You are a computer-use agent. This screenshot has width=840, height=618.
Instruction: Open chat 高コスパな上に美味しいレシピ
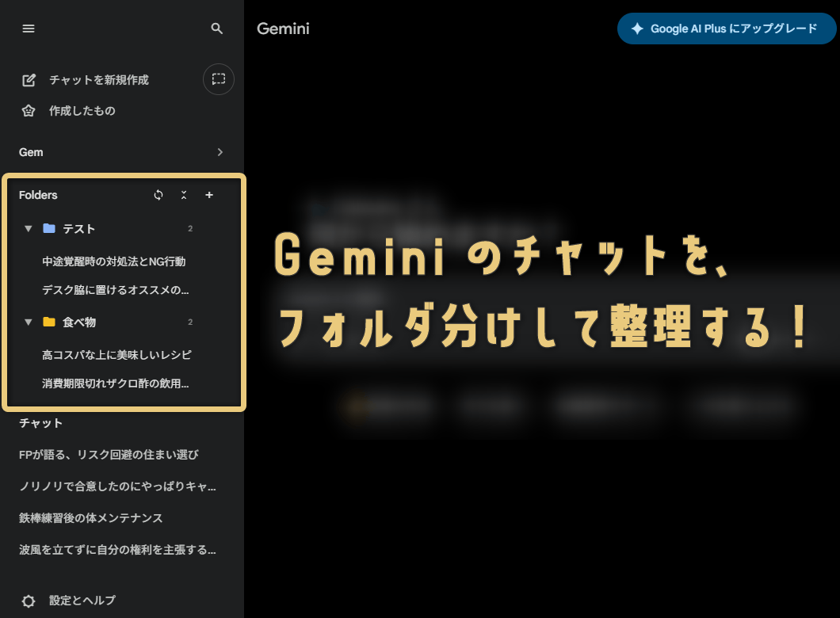click(x=105, y=354)
